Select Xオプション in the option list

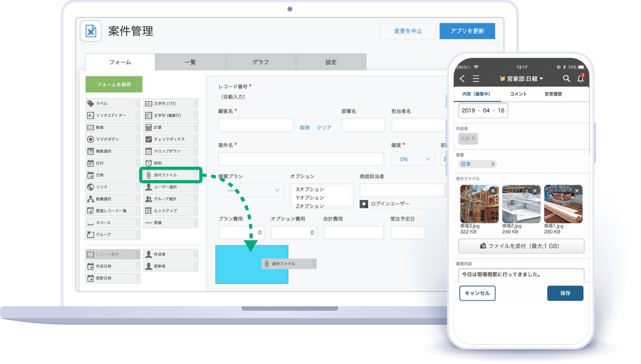click(310, 189)
